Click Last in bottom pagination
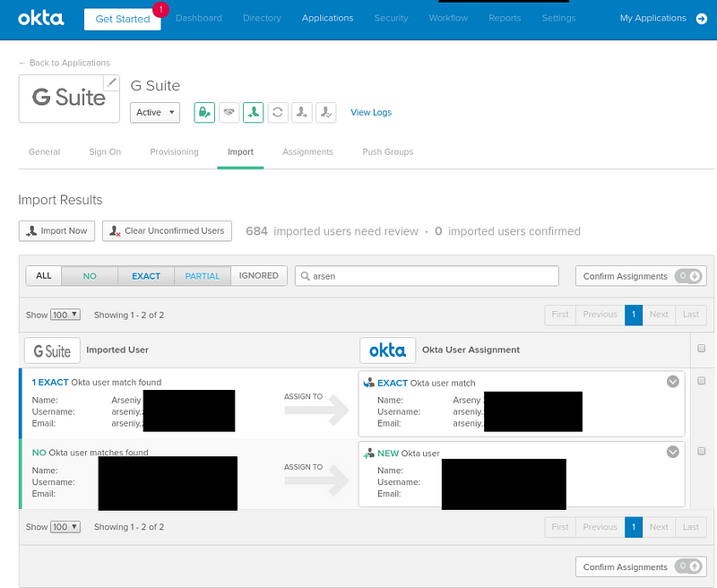 [x=691, y=527]
